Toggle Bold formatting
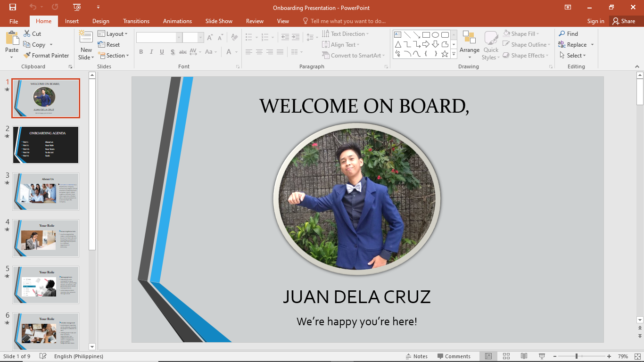The width and height of the screenshot is (644, 362). [141, 52]
